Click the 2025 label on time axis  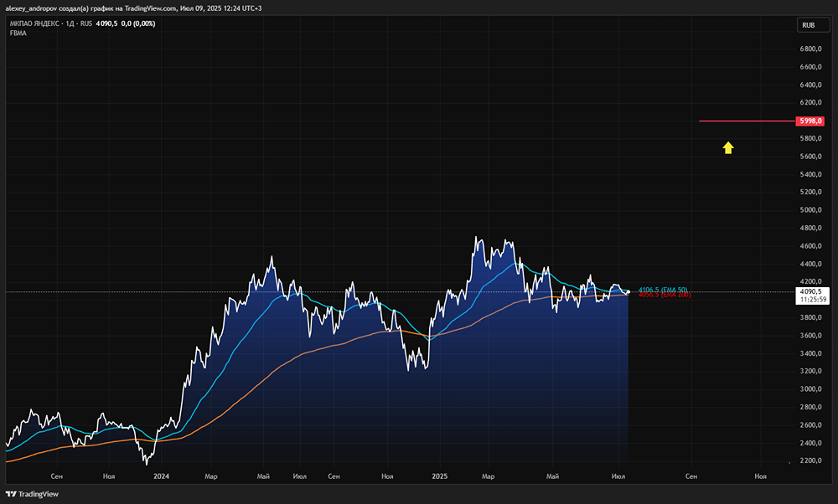click(x=440, y=476)
